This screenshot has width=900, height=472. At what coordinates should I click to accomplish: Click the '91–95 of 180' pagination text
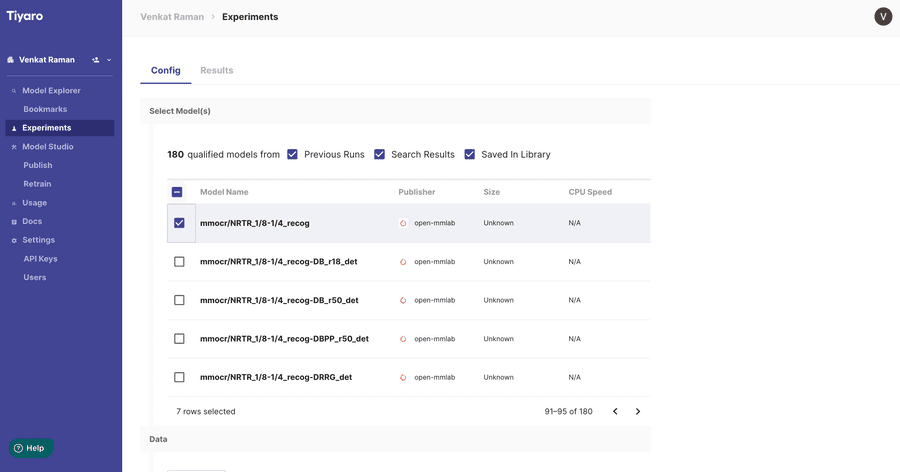[x=568, y=412]
